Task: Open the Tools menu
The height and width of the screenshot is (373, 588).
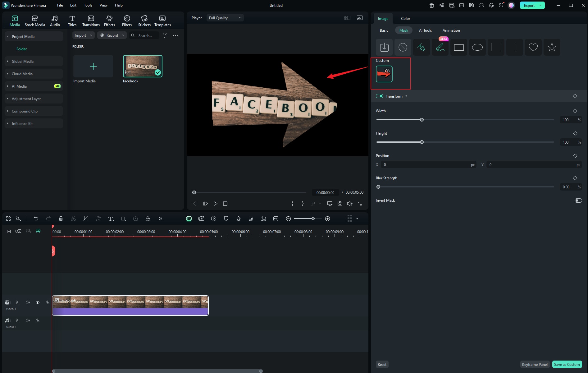Action: point(88,5)
